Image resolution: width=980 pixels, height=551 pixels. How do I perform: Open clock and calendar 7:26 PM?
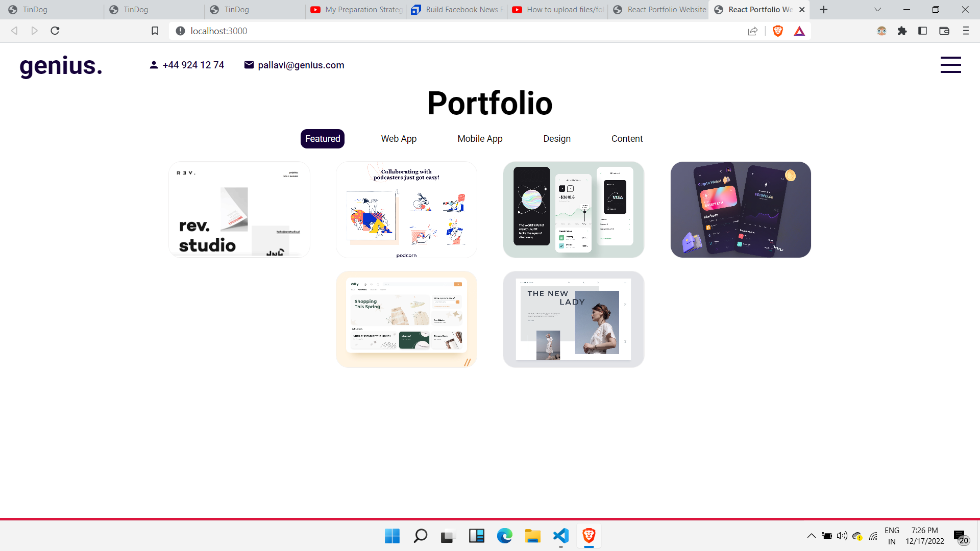click(924, 536)
